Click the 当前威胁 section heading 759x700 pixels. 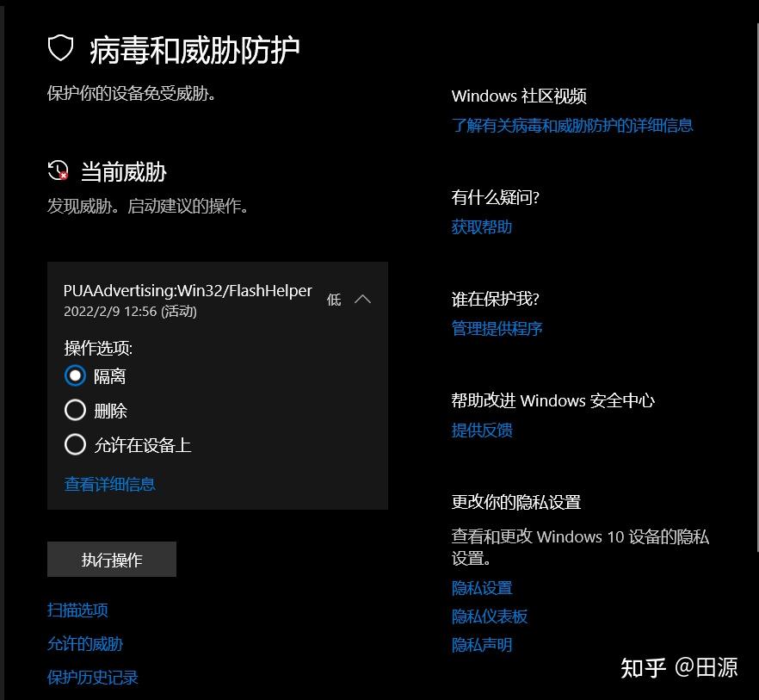pos(124,172)
